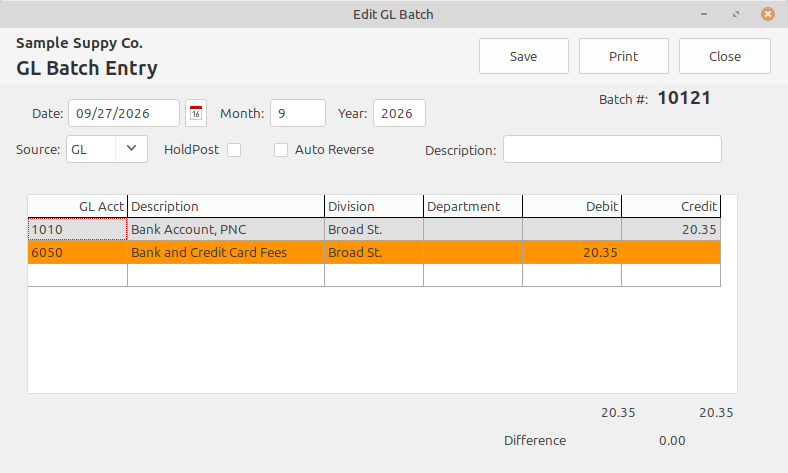Select the cell Bank Account, PNC
This screenshot has width=788, height=473.
click(x=226, y=229)
